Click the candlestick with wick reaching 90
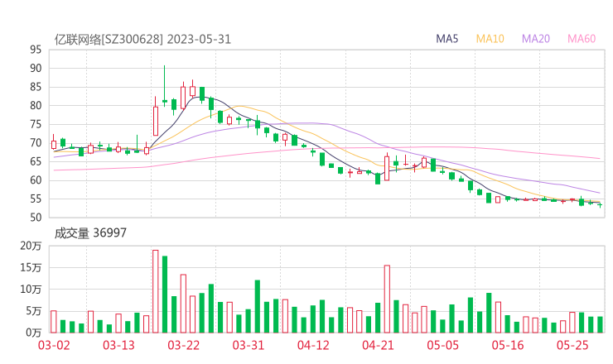613x364 pixels. coord(165,86)
